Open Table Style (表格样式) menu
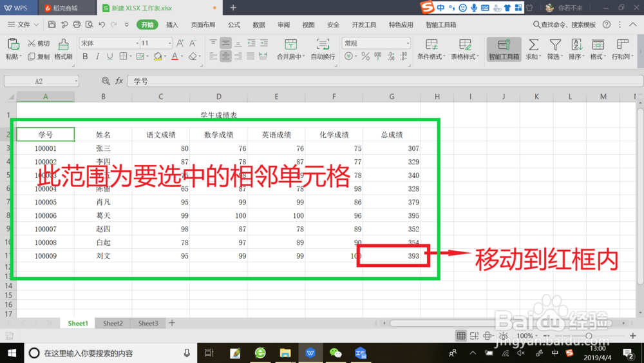Viewport: 644px width, 363px height. tap(465, 49)
